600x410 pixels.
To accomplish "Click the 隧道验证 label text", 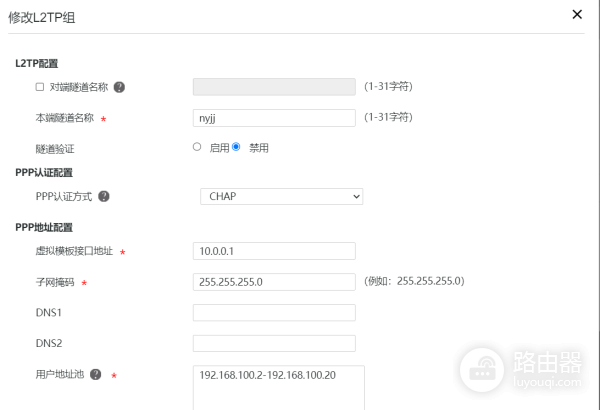I will tap(55, 148).
